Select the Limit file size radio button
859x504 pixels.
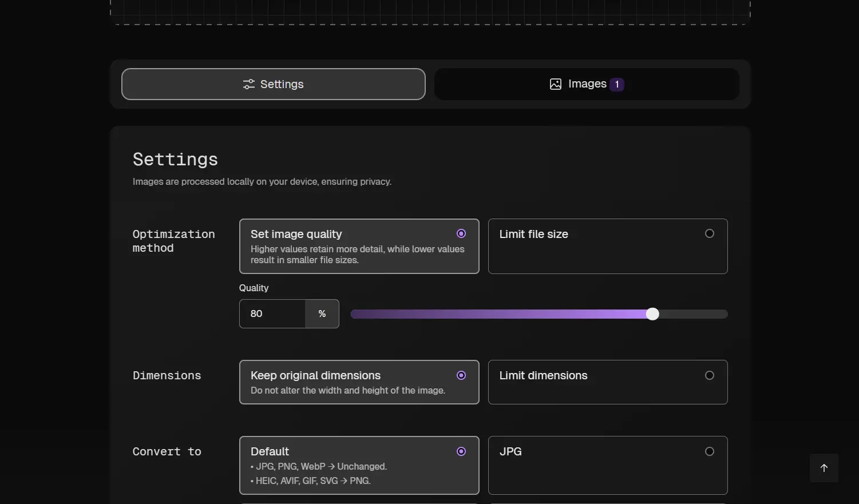pyautogui.click(x=709, y=233)
